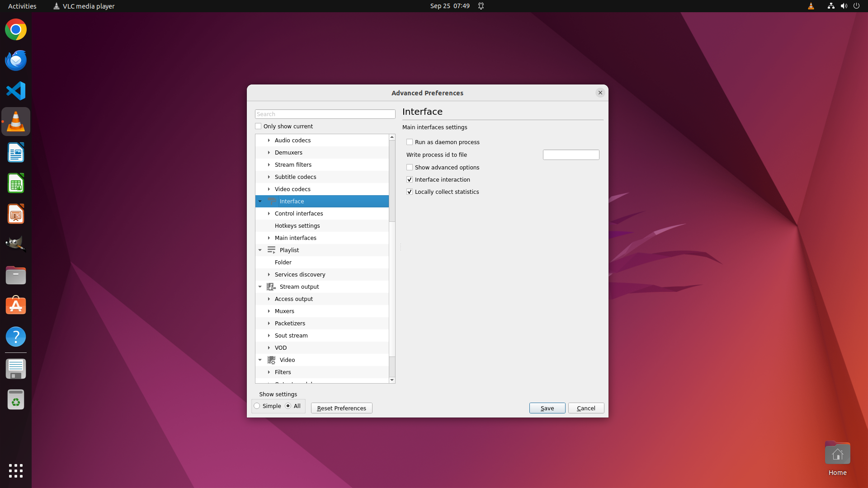
Task: Click the Video category icon in tree
Action: click(x=271, y=360)
